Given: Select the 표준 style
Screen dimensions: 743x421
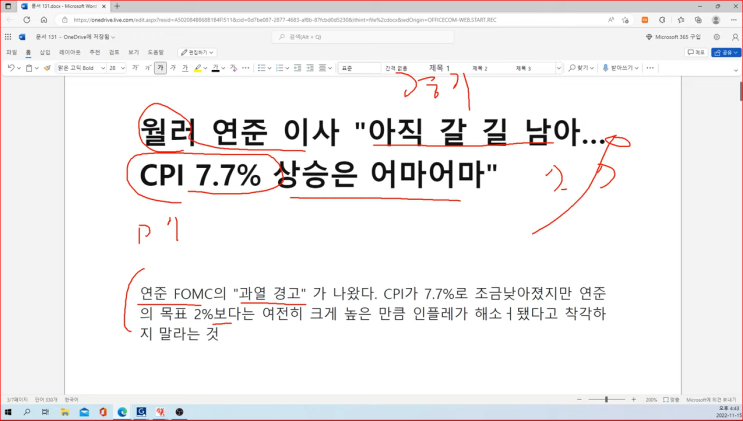Looking at the screenshot, I should pos(359,68).
